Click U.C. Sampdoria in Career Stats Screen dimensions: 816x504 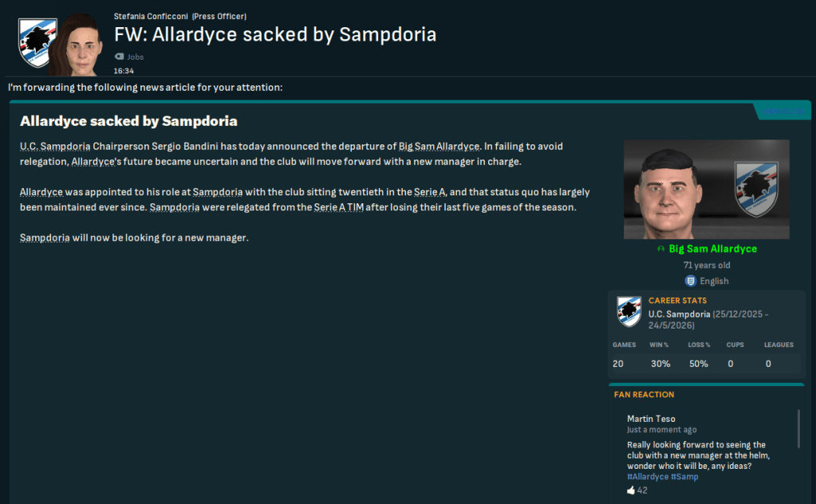679,314
